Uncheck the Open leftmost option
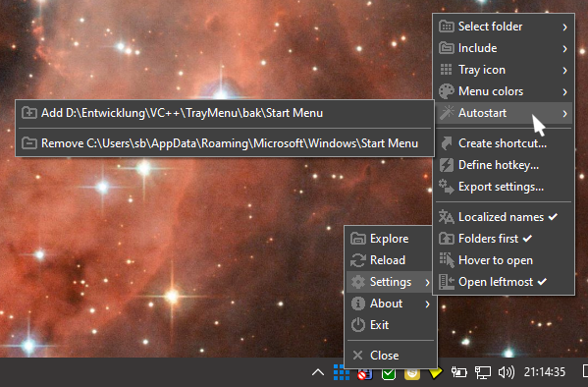This screenshot has width=588, height=387. [x=504, y=282]
